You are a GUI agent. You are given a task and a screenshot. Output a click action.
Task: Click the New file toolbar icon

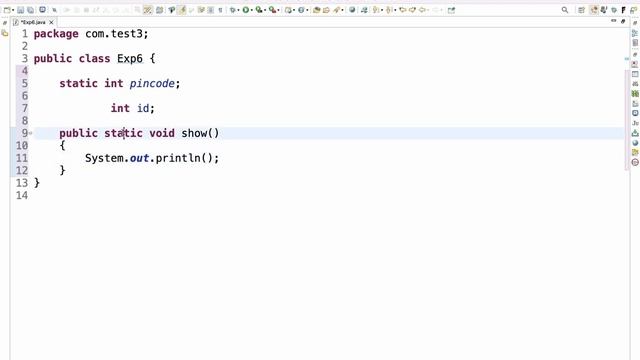(7, 10)
